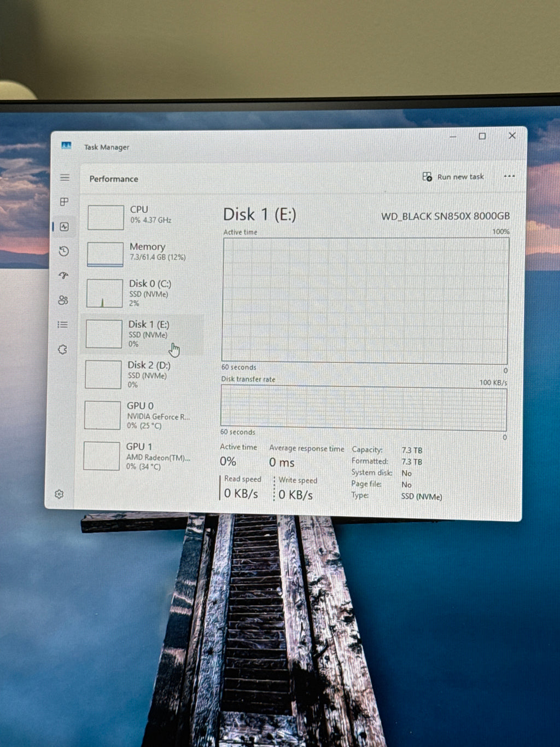Click the Performance page heading
This screenshot has height=747, width=560.
click(114, 179)
